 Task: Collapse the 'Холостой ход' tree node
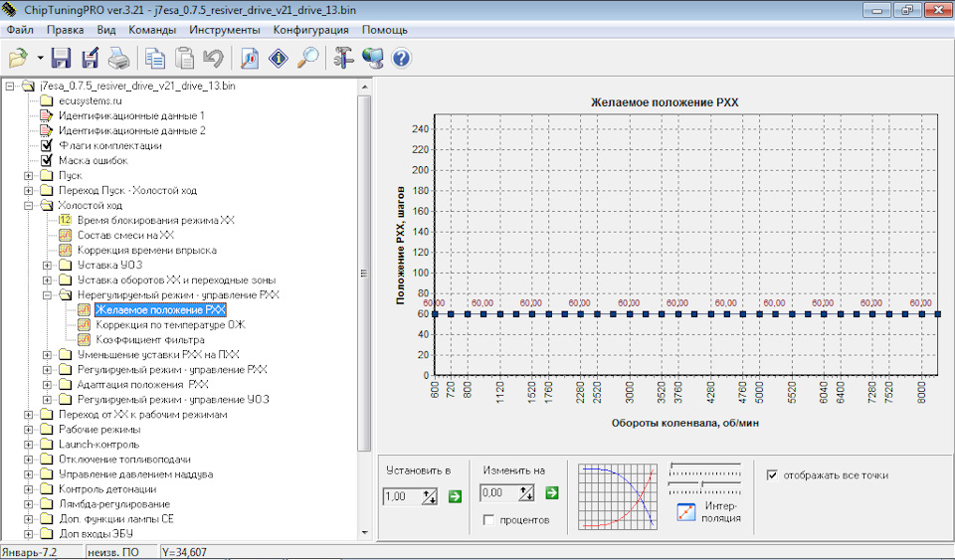click(30, 205)
